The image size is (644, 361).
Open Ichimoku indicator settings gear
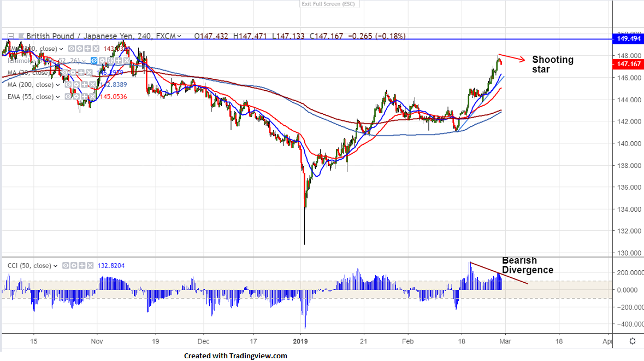click(102, 61)
